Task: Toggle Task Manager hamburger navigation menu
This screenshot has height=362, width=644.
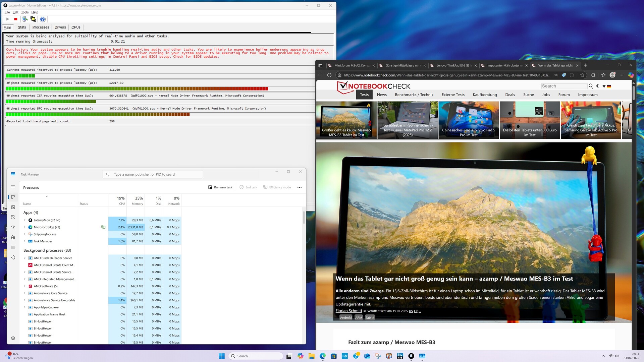Action: 13,187
